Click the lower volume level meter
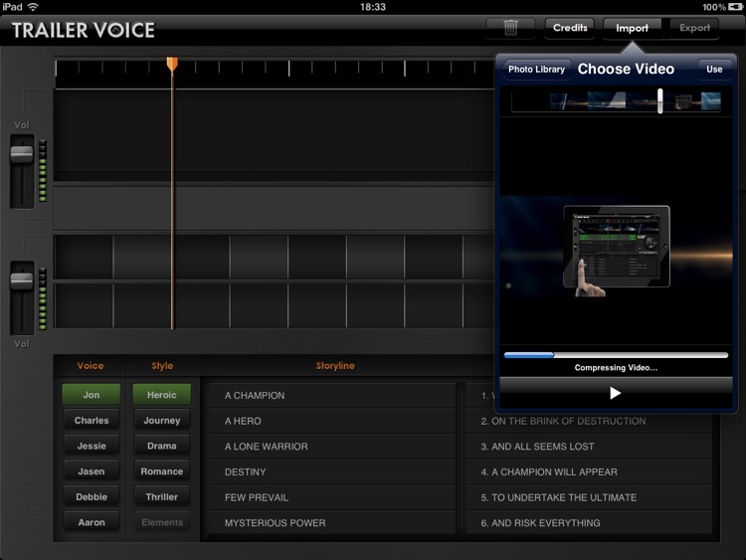Screen dimensions: 746x560 pyautogui.click(x=43, y=298)
